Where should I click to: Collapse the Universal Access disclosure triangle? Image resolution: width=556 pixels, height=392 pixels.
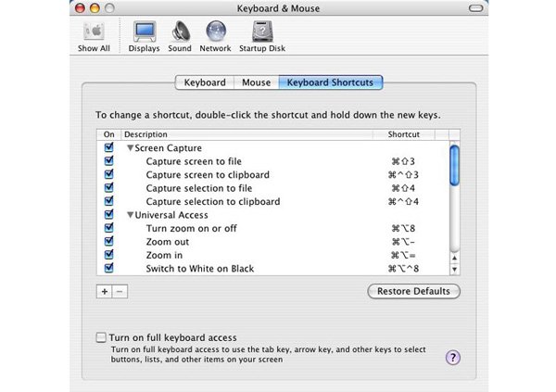coord(130,215)
